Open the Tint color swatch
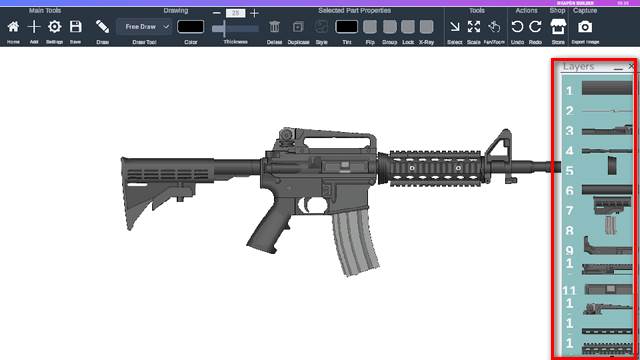 tap(347, 27)
